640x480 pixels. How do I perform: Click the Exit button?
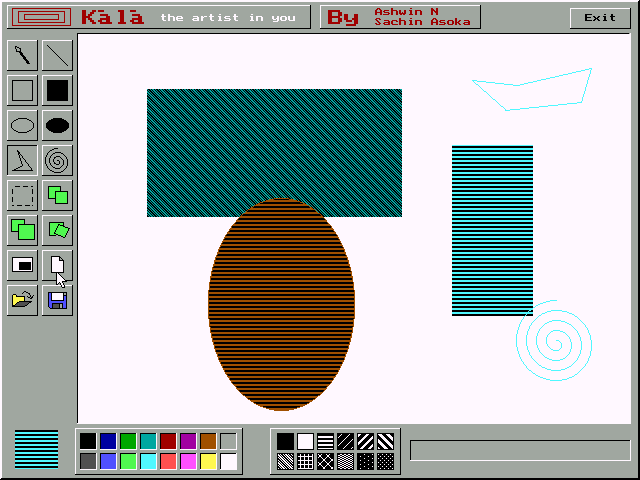600,17
